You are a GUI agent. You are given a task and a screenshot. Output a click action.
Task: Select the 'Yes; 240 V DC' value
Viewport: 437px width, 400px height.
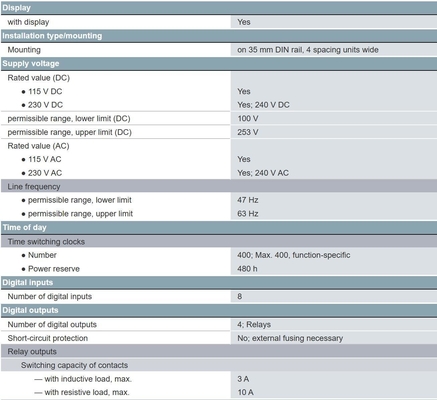click(x=263, y=105)
